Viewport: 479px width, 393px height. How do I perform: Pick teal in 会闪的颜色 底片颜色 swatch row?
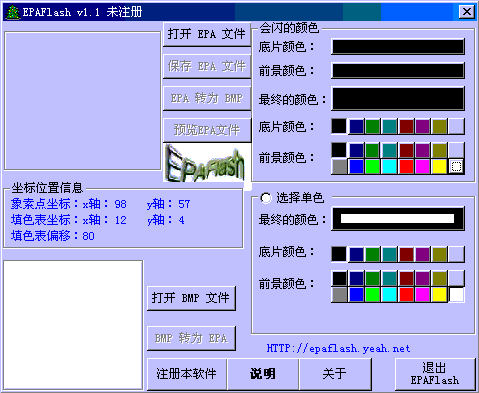(x=390, y=126)
